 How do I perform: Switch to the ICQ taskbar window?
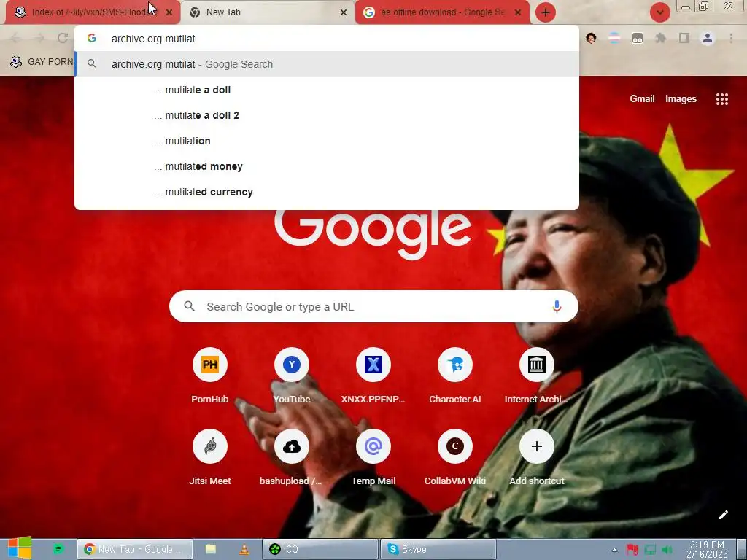[320, 549]
